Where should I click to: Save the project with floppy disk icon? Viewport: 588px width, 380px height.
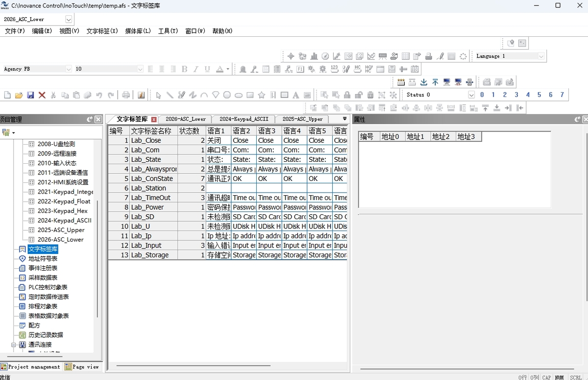tap(30, 95)
